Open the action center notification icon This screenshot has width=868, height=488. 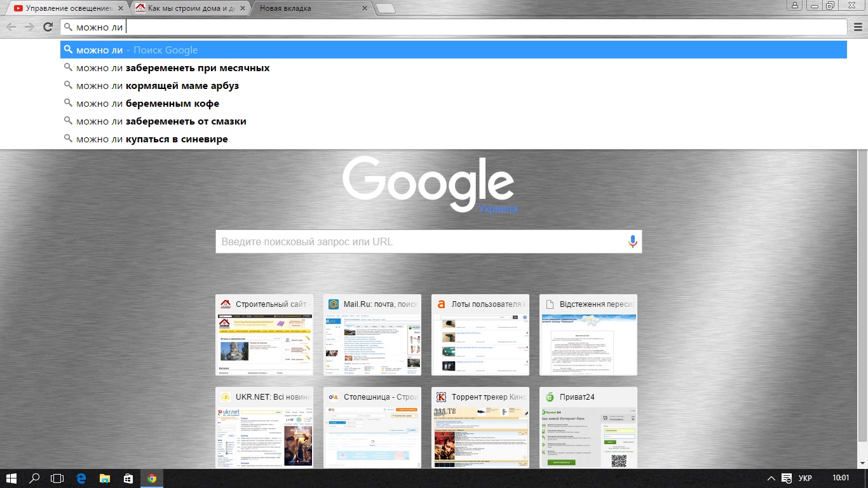[x=786, y=478]
